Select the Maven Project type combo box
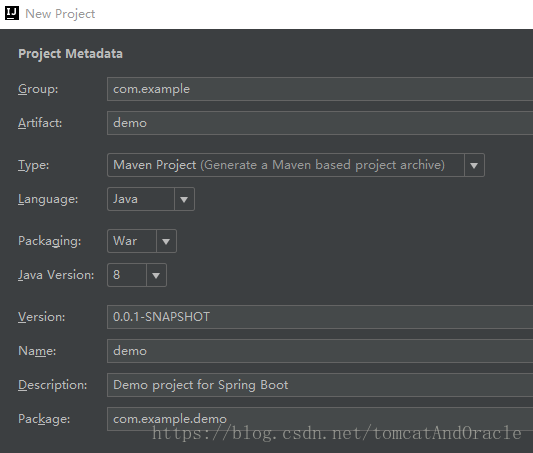This screenshot has width=533, height=453. 296,165
